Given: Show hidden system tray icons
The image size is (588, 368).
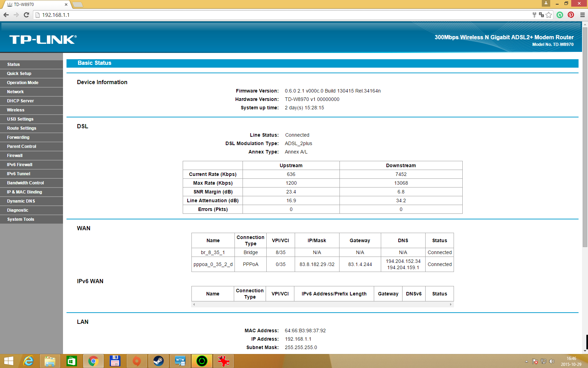Looking at the screenshot, I should click(526, 361).
